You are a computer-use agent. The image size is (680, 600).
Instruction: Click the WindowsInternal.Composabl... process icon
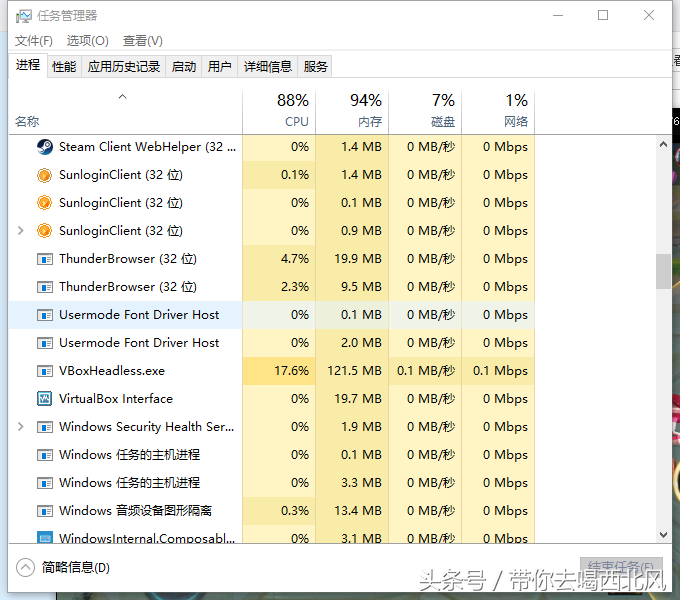[45, 537]
